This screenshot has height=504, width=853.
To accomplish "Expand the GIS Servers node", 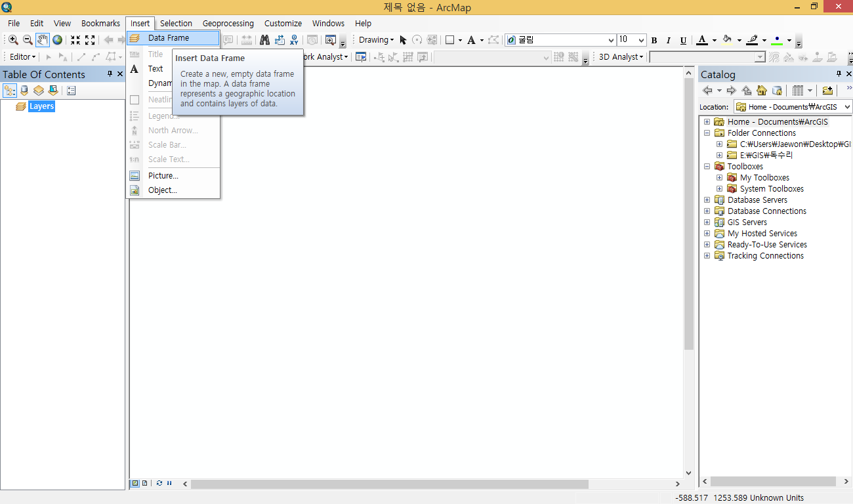I will [x=707, y=222].
